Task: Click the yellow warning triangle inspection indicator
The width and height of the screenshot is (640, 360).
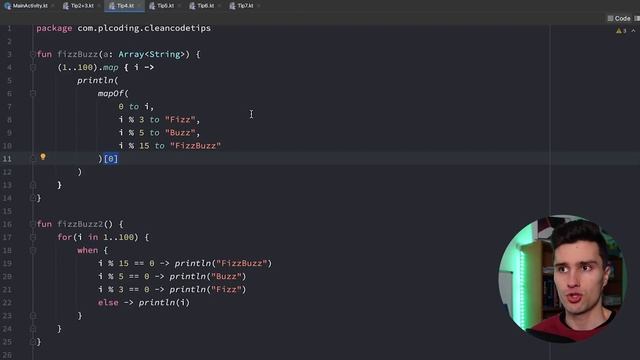Action: point(618,31)
